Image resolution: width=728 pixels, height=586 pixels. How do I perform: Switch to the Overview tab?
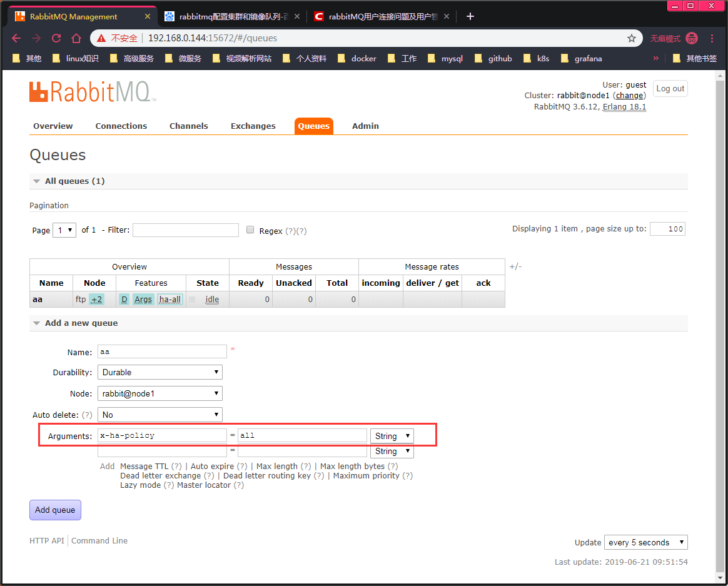(53, 126)
